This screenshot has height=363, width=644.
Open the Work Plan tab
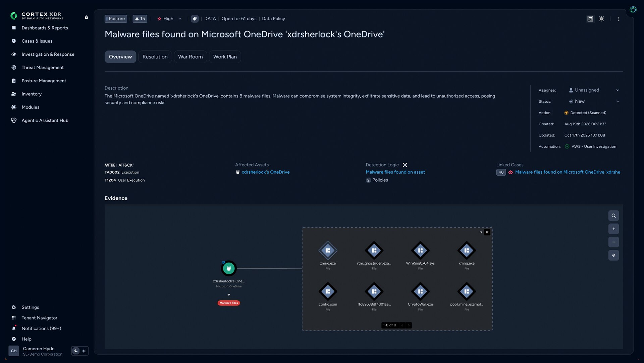pos(225,57)
